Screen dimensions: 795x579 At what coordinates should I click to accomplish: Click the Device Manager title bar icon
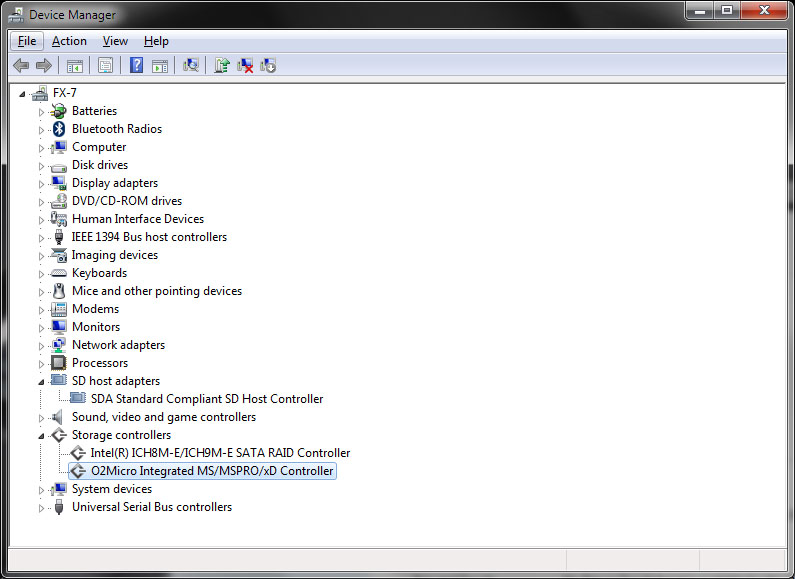(x=16, y=15)
